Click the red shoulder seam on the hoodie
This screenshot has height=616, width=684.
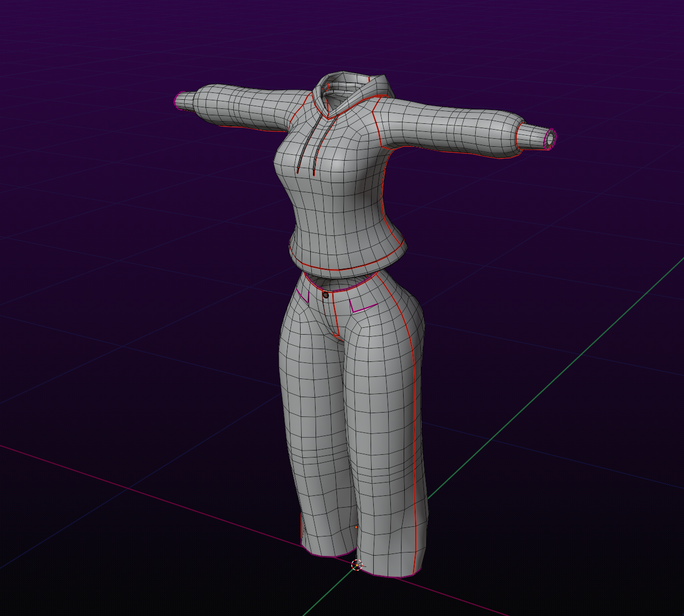coord(376,122)
